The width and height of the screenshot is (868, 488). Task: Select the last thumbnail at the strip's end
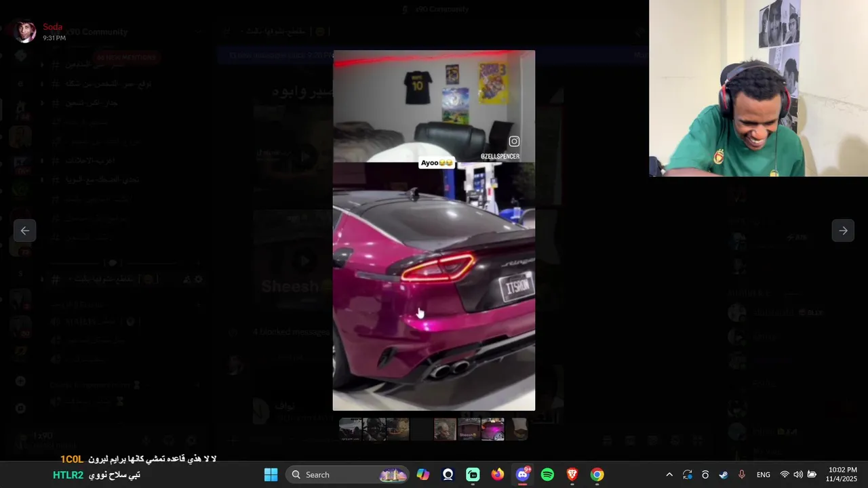click(518, 429)
